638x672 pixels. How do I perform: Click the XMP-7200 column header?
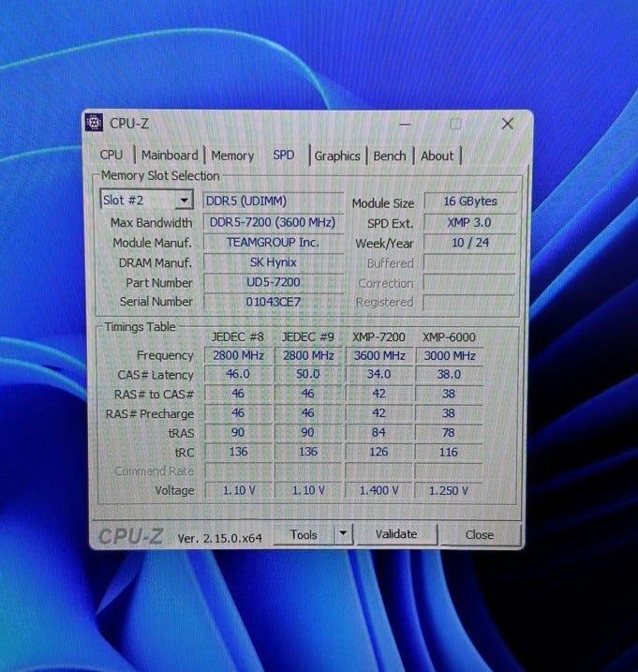[x=378, y=336]
